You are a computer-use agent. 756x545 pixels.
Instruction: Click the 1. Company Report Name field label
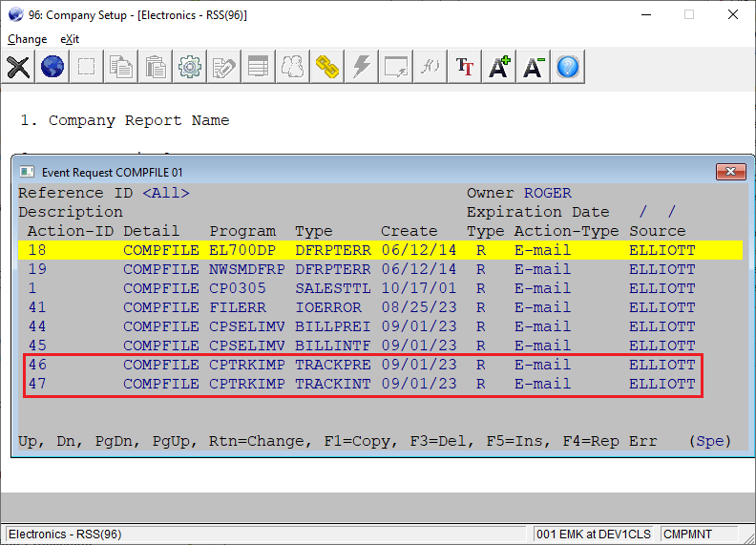125,120
